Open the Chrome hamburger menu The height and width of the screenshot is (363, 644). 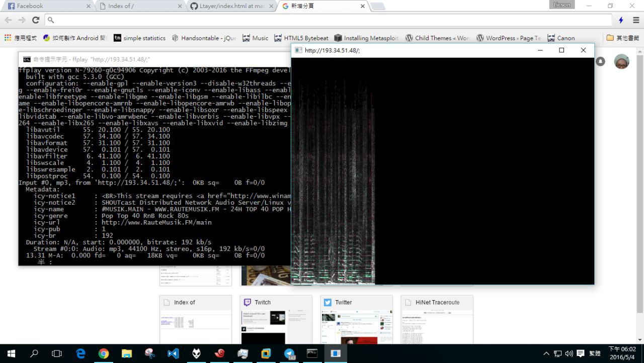(x=635, y=20)
